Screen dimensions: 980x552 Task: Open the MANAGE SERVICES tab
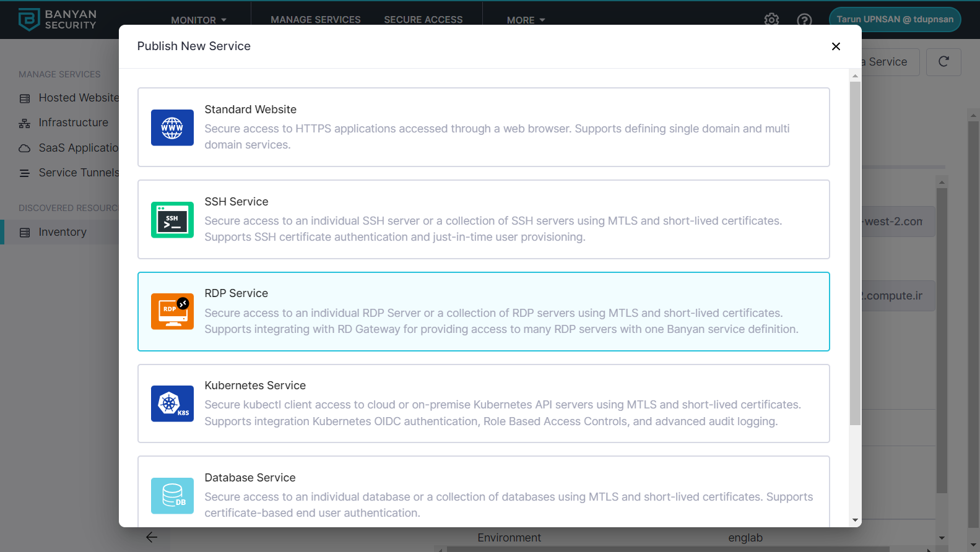pos(315,20)
